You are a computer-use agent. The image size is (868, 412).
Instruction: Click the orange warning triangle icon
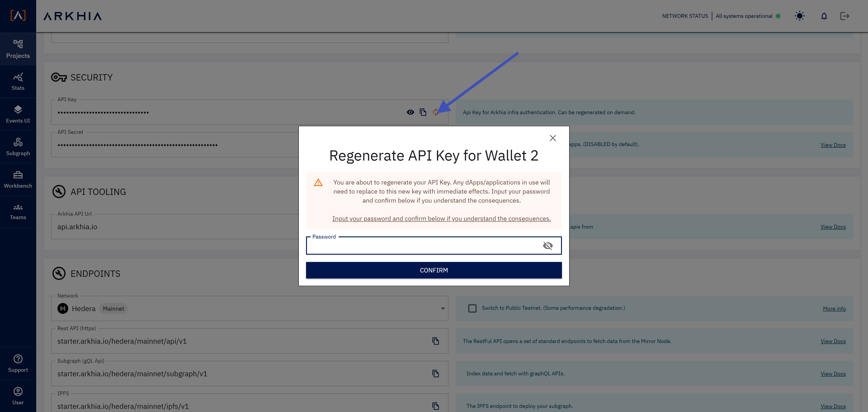[x=318, y=183]
